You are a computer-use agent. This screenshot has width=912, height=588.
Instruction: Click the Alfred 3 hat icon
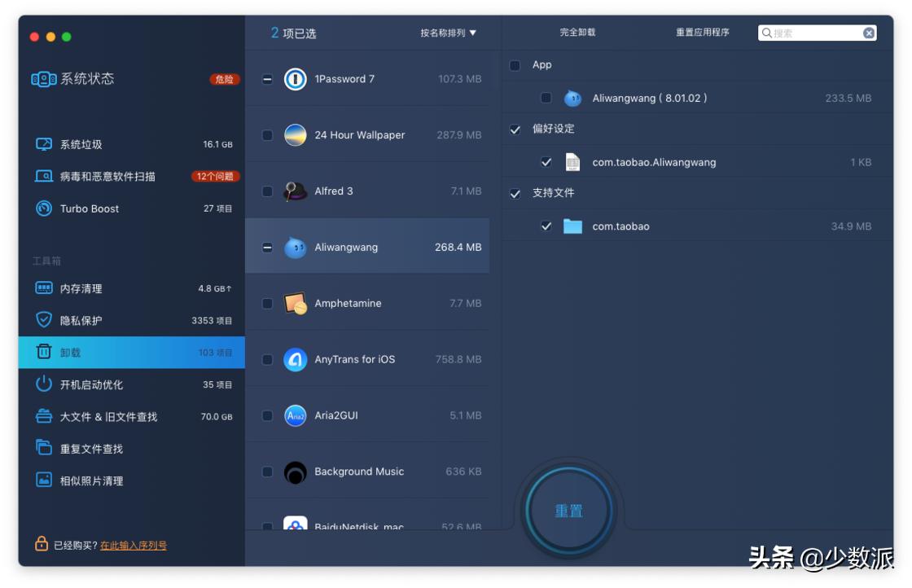(295, 191)
